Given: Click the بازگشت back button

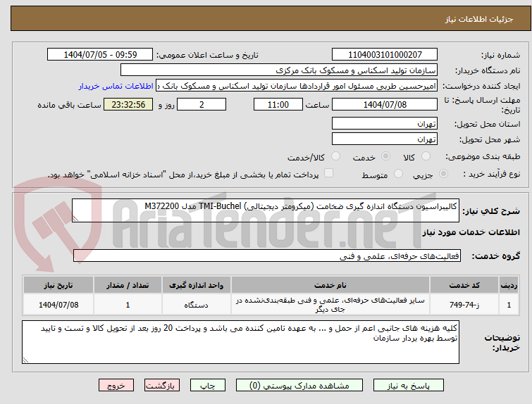Looking at the screenshot, I should click(x=162, y=386).
